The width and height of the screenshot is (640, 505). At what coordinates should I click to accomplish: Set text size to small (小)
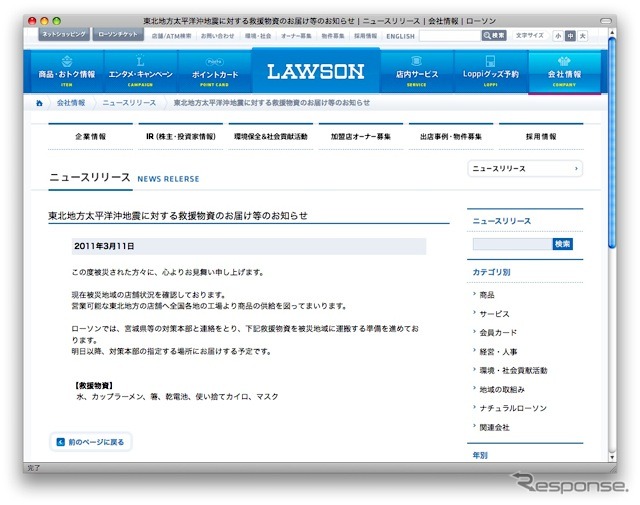[558, 36]
